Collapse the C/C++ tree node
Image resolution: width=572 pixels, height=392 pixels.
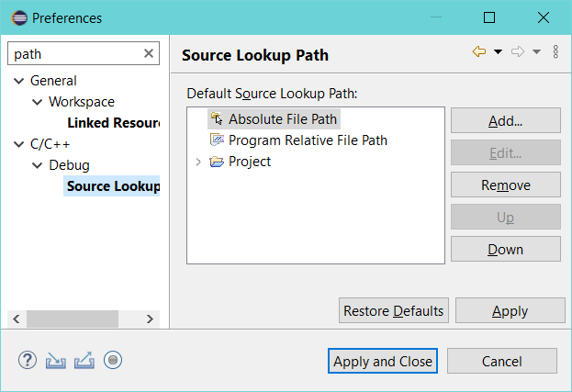coord(18,144)
